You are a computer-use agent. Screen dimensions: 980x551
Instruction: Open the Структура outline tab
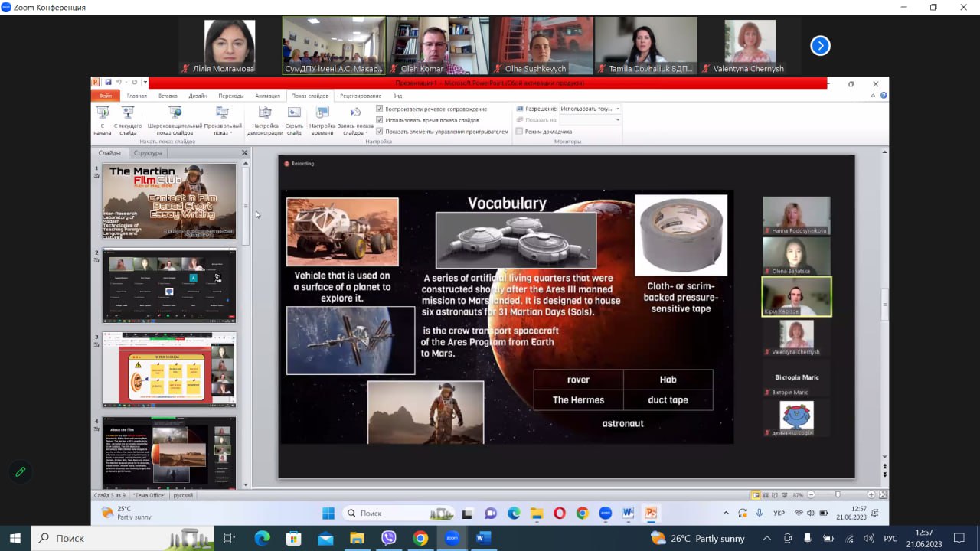(148, 153)
